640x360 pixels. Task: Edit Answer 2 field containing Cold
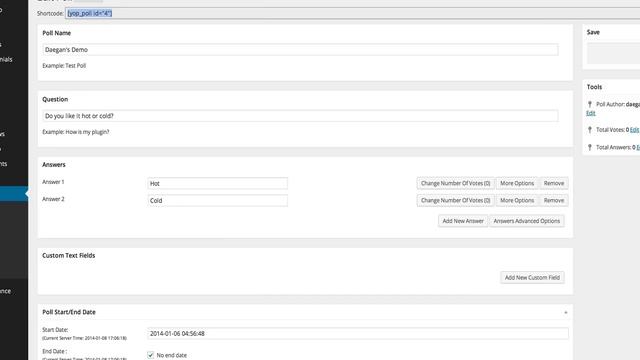pyautogui.click(x=217, y=200)
